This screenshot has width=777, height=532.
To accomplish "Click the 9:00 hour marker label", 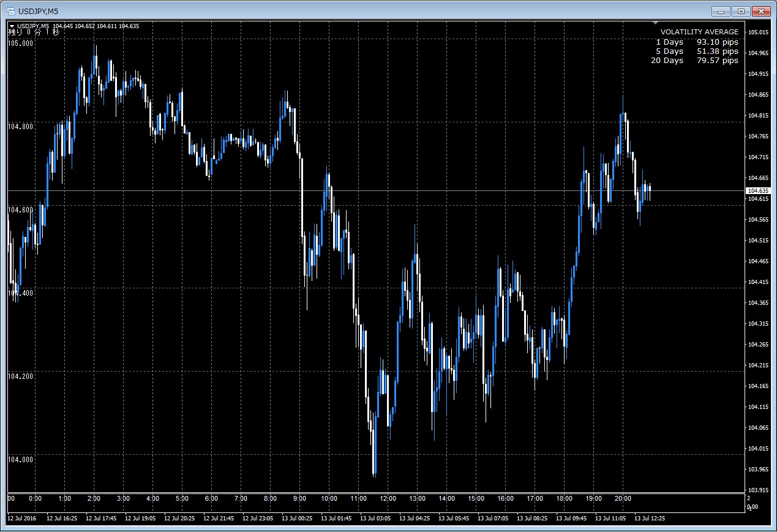I will [x=299, y=499].
